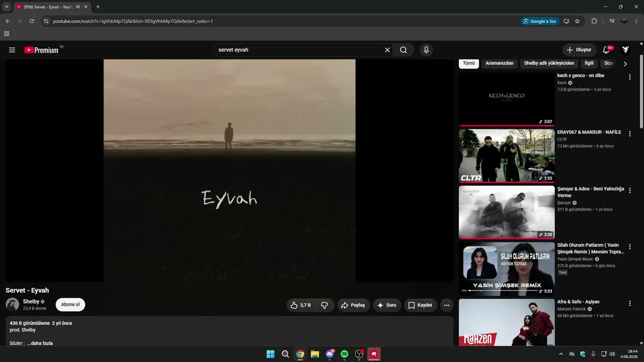
Task: Close the Servet - Eyvah browser tab
Action: [x=86, y=7]
